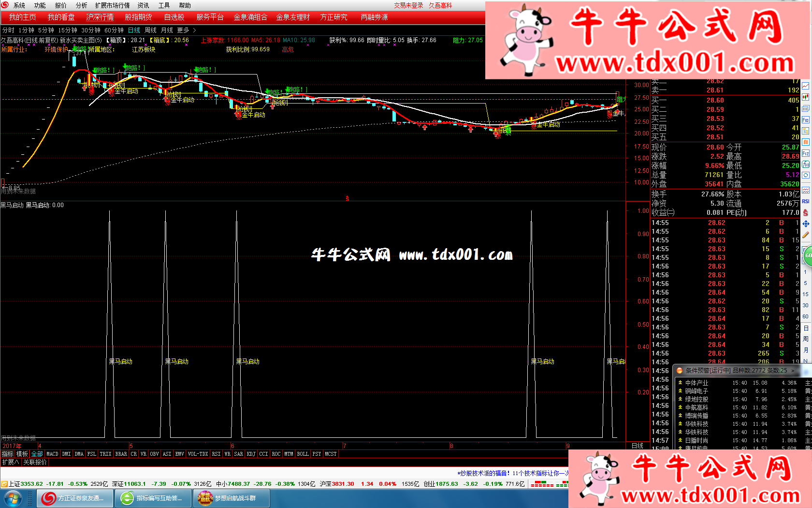Select the VOL-TDX indicator tab

tap(198, 454)
